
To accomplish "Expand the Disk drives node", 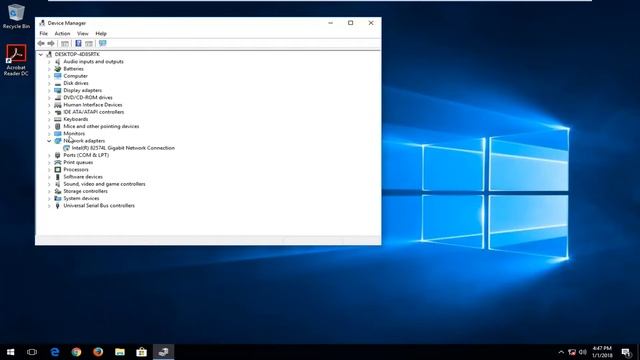I will [49, 84].
